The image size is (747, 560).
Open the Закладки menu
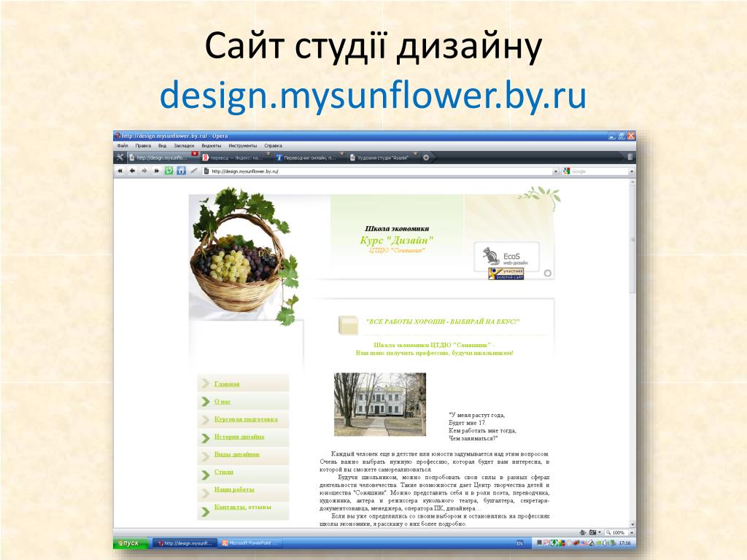(184, 146)
